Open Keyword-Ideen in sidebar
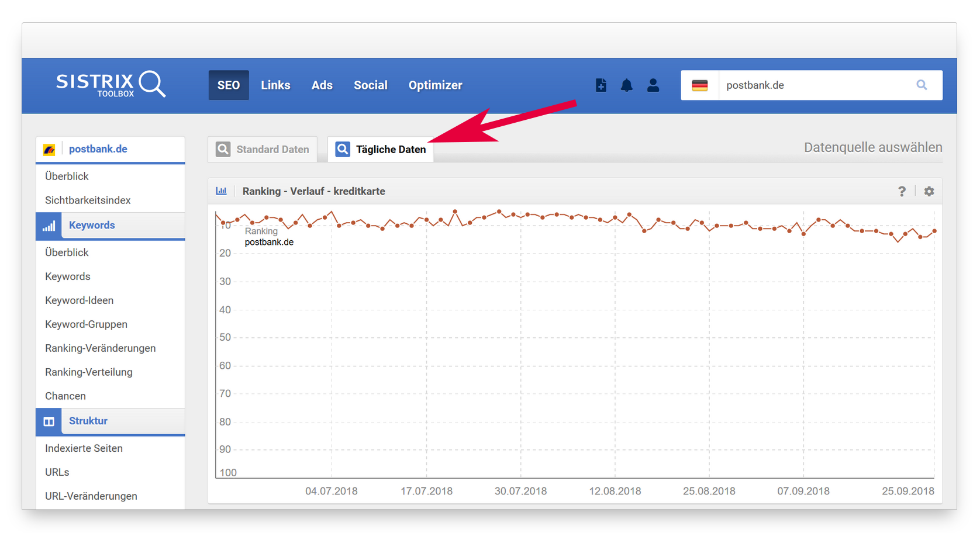 [79, 300]
